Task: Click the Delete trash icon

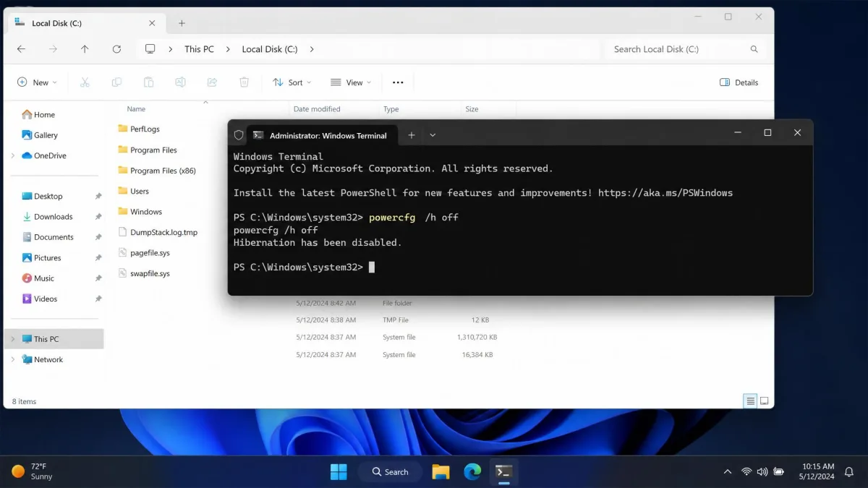Action: tap(244, 82)
